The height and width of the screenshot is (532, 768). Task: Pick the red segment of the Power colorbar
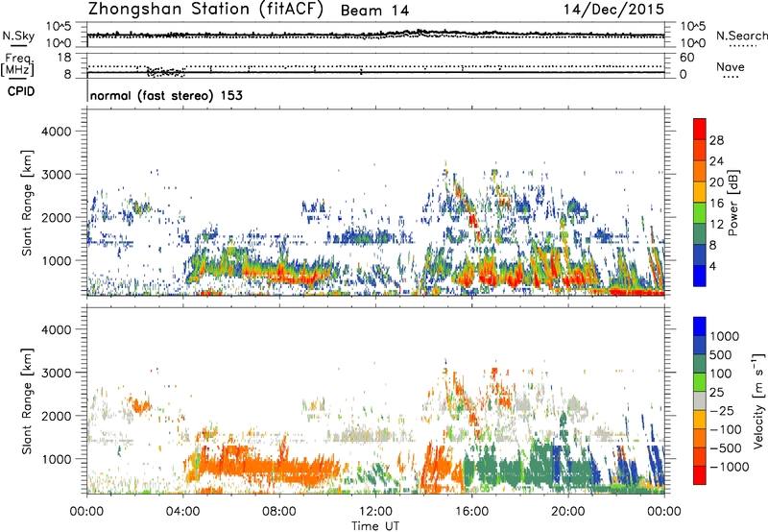(x=700, y=130)
